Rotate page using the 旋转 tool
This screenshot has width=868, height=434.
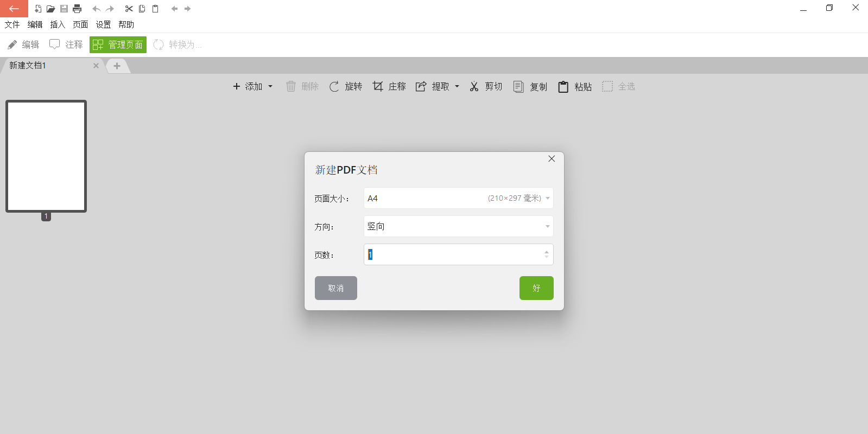tap(346, 87)
